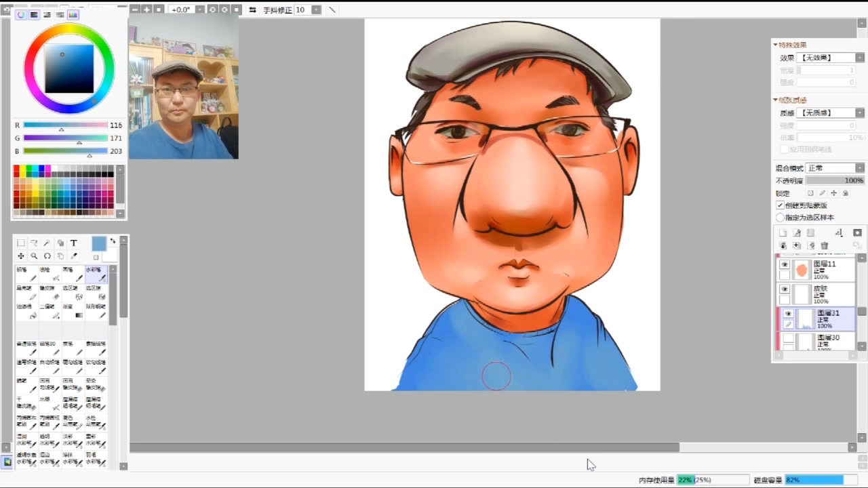Toggle the color wheel panel button
868x488 pixels.
tap(21, 14)
